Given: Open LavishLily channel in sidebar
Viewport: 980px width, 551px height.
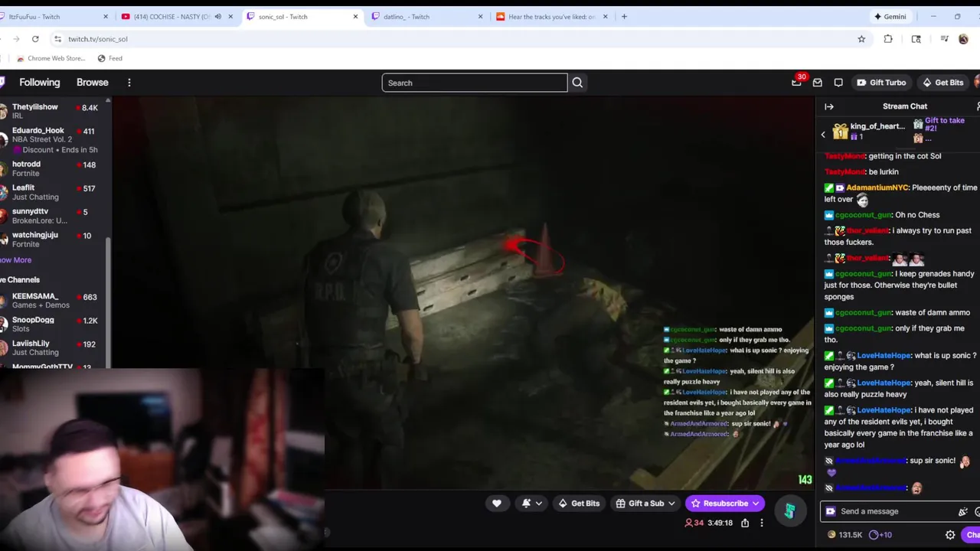Looking at the screenshot, I should tap(52, 348).
